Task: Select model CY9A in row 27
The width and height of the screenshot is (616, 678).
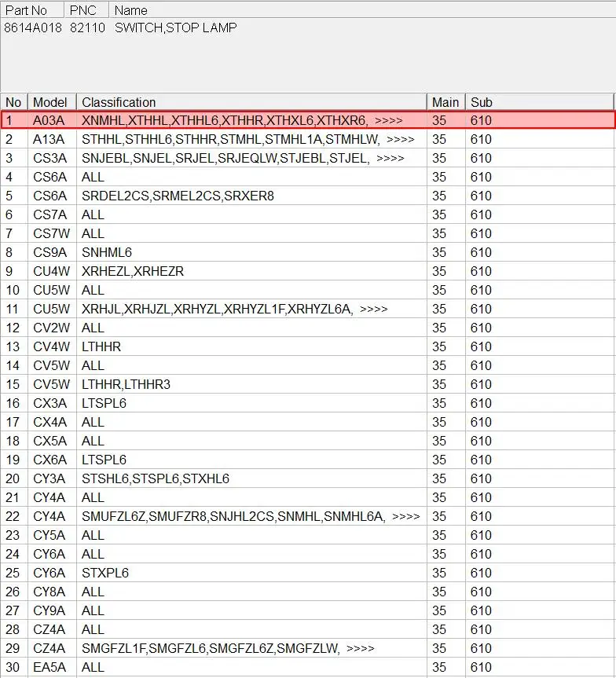Action: pos(49,610)
